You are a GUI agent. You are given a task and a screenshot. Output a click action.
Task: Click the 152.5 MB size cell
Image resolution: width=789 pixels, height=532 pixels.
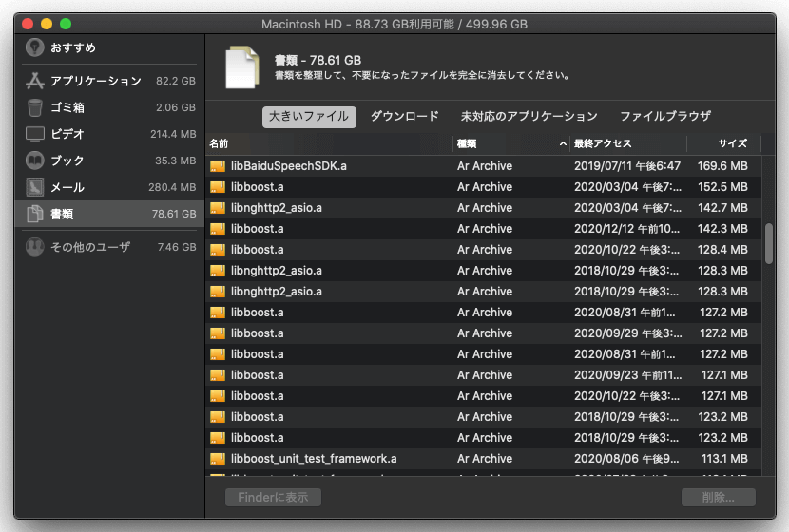click(x=722, y=187)
